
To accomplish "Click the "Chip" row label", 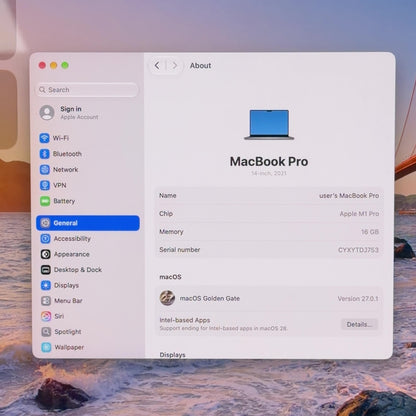I will point(166,214).
